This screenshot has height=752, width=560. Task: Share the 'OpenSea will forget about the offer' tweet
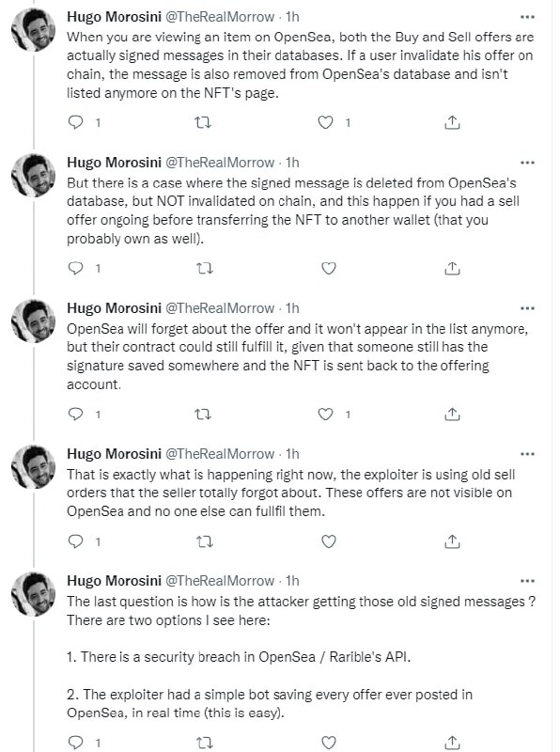pyautogui.click(x=452, y=414)
